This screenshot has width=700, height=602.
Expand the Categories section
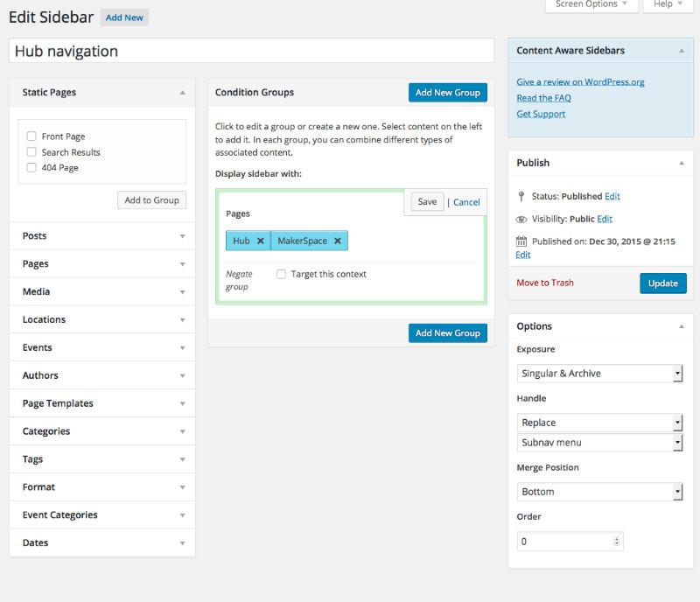[x=102, y=431]
